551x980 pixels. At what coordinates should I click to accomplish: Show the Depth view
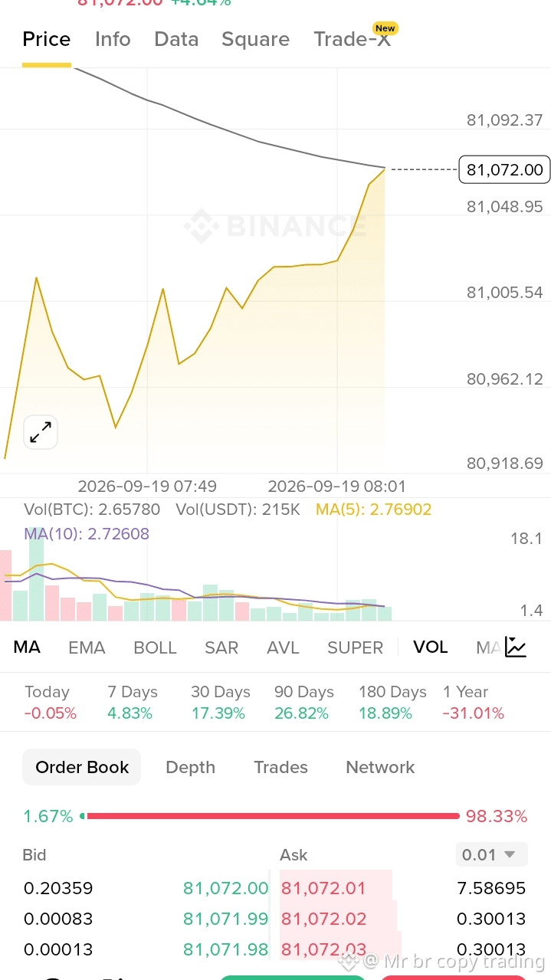coord(190,767)
